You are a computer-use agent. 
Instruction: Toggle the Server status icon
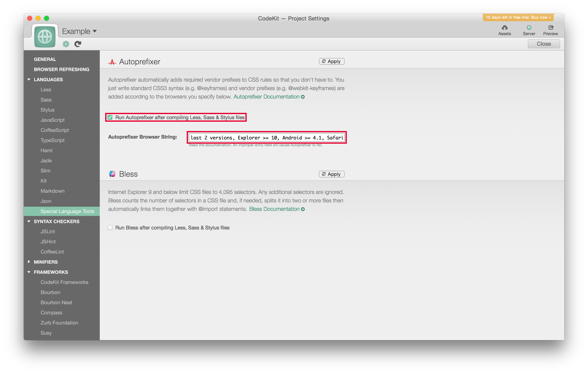tap(529, 28)
